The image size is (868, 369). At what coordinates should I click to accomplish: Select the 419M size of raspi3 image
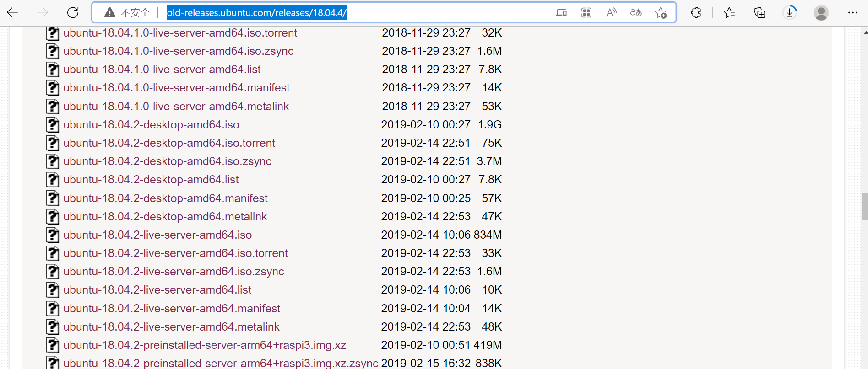point(488,345)
